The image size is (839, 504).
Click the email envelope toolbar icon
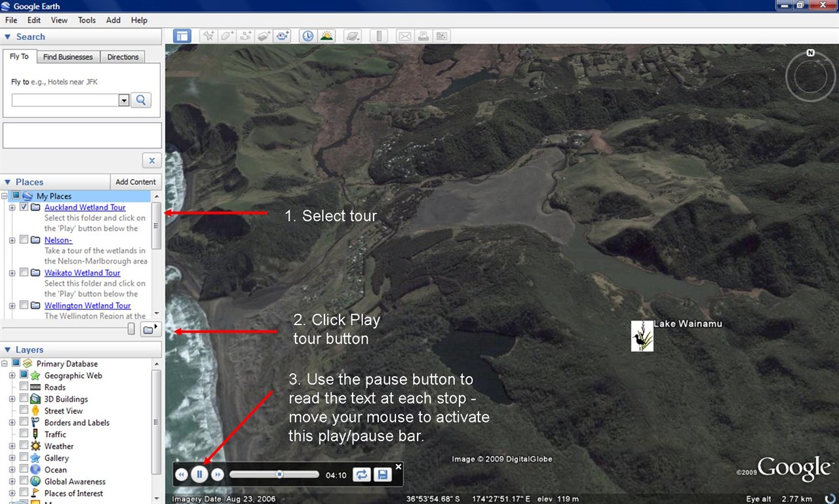click(x=405, y=36)
